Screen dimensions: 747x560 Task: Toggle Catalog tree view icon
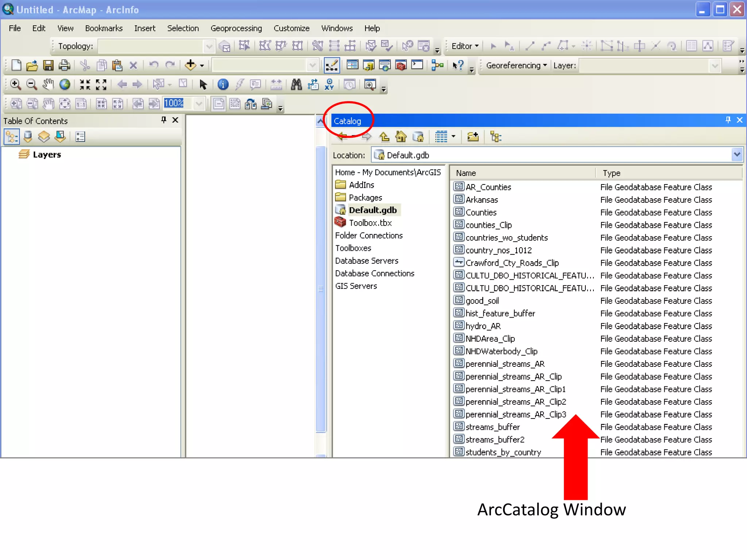tap(496, 137)
